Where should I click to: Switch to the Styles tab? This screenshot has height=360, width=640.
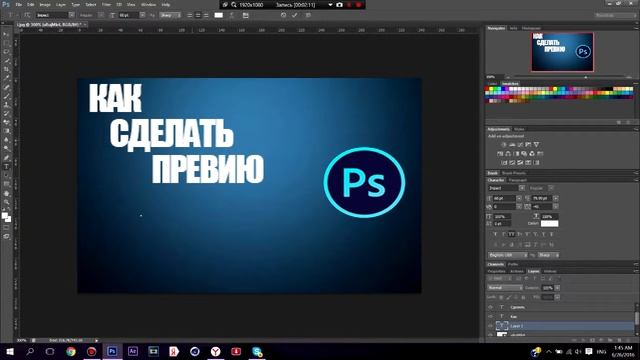519,129
